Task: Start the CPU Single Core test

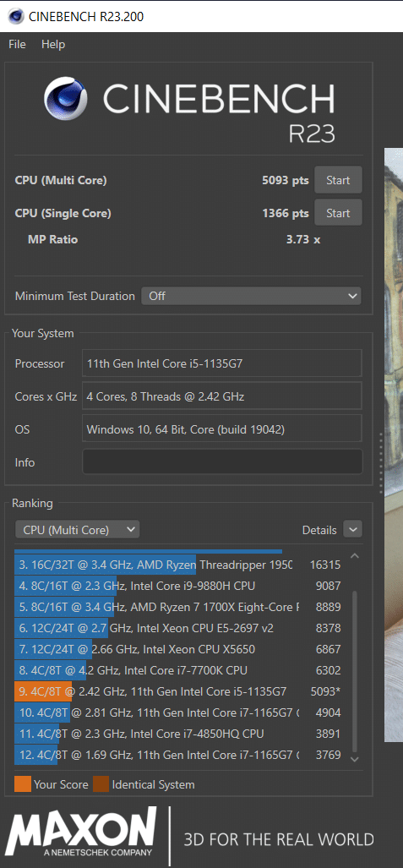Action: [x=338, y=213]
